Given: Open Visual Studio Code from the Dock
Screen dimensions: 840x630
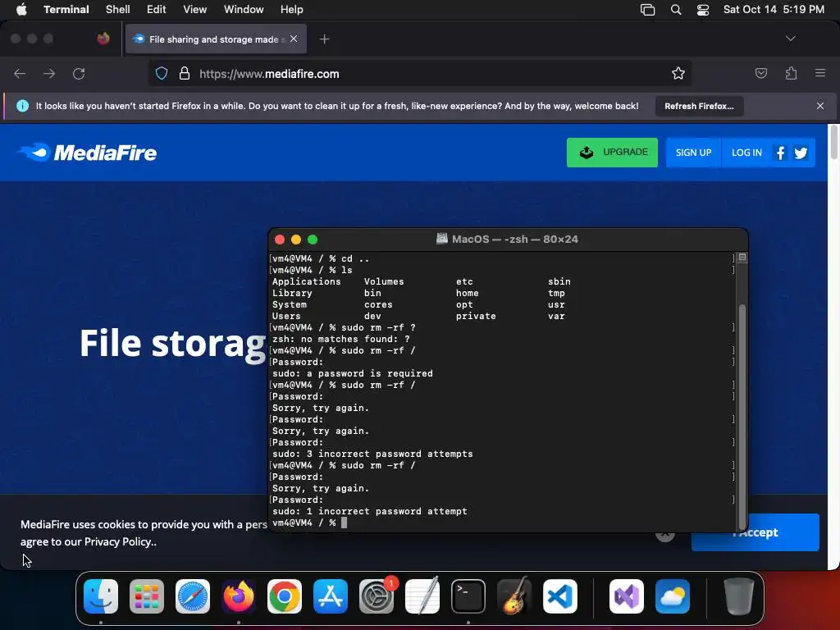Looking at the screenshot, I should (559, 596).
